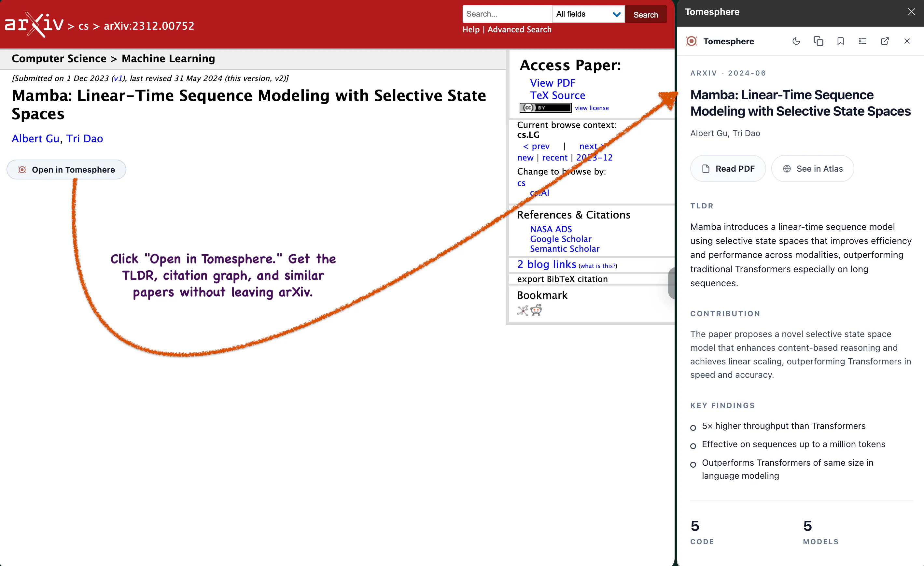924x566 pixels.
Task: Go to previous paper via prev link
Action: [x=536, y=146]
